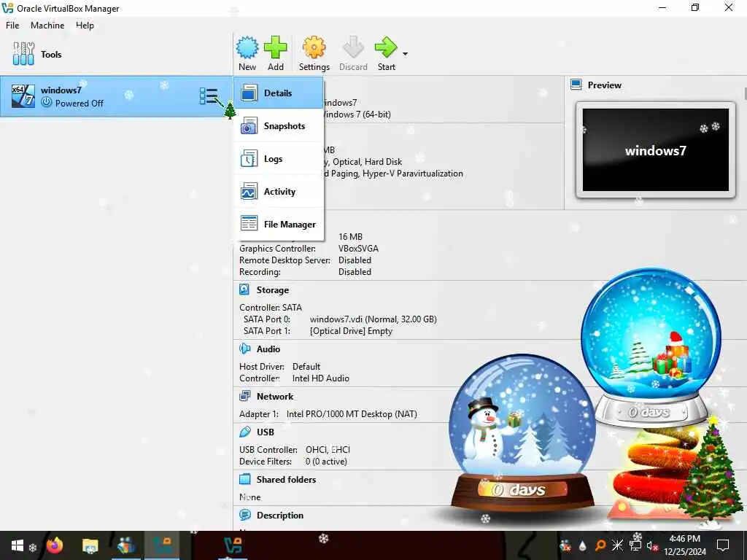Click the windows7.vdi storage entry
This screenshot has width=747, height=560.
[x=373, y=319]
